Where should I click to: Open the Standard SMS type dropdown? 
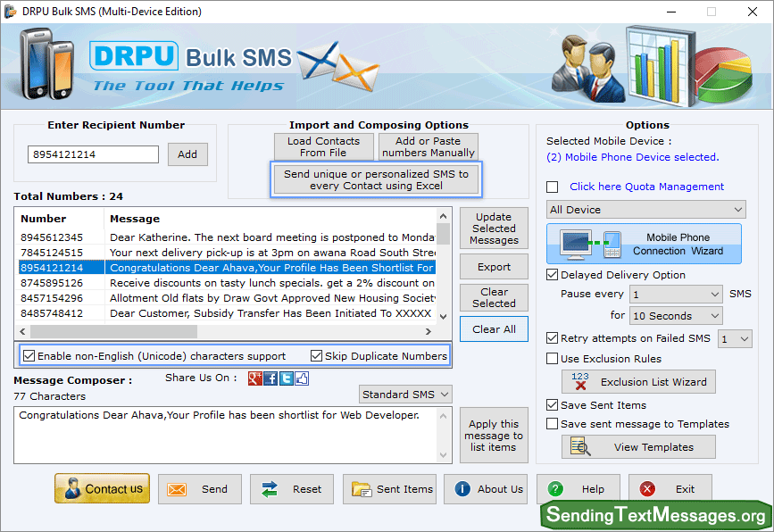click(x=405, y=395)
